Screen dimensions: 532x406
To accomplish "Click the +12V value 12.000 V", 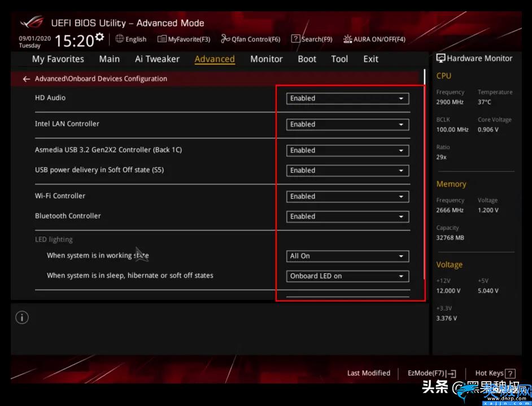I will point(448,291).
